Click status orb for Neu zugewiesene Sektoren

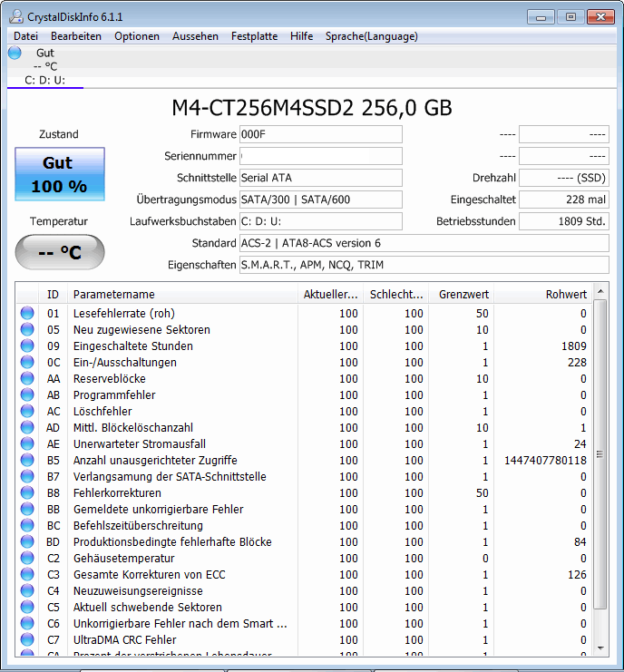pyautogui.click(x=27, y=329)
